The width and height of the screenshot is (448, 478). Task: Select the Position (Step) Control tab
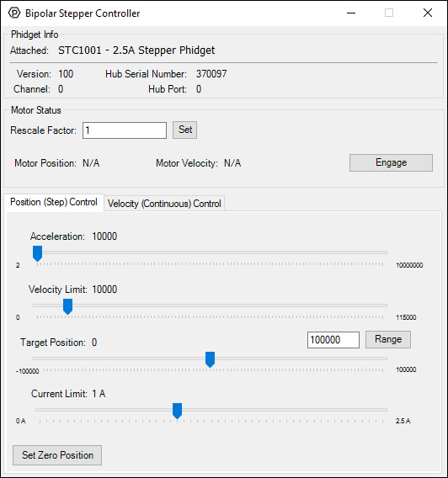coord(54,202)
